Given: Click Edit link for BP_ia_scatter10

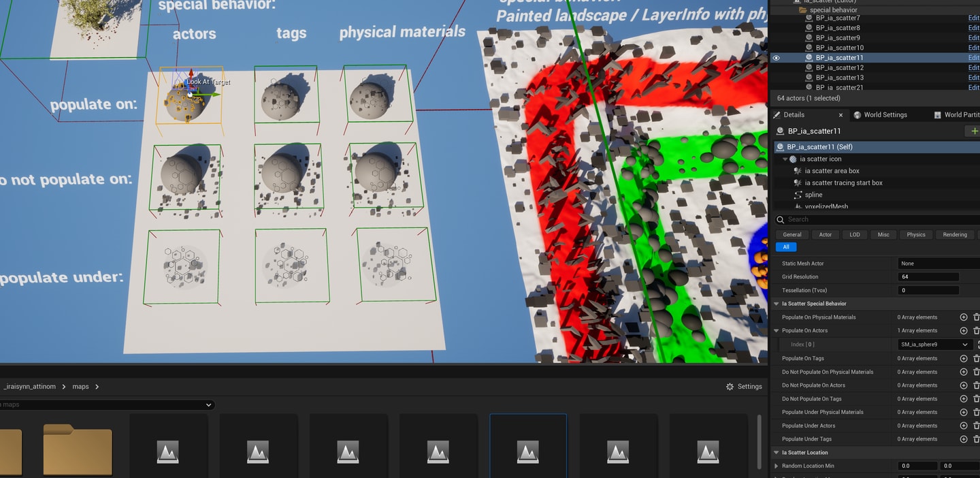Looking at the screenshot, I should [974, 48].
